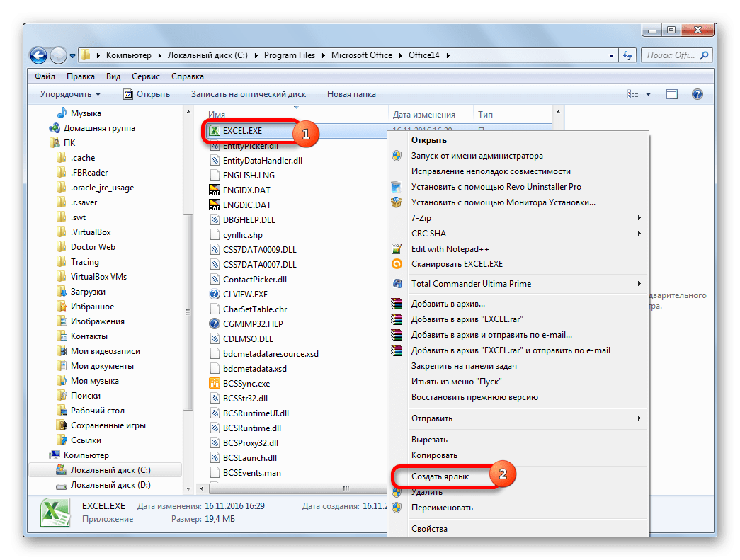Open the 'Сервис' menu
This screenshot has height=560, width=740.
(145, 76)
